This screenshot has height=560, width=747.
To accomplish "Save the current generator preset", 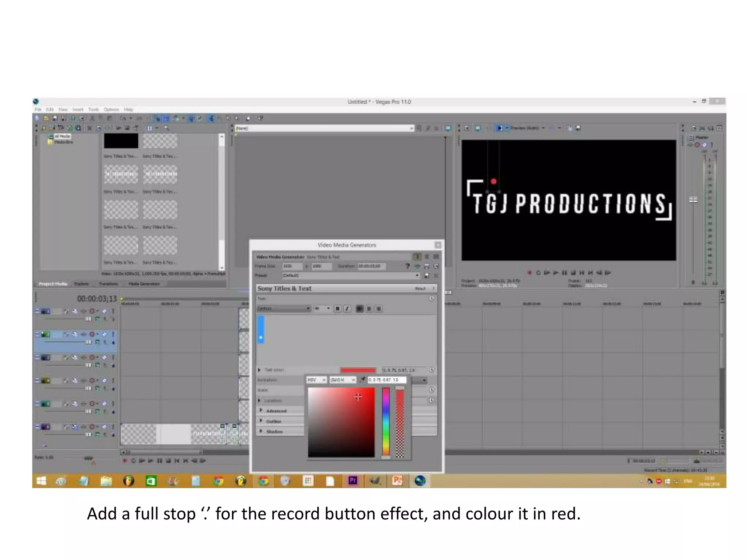I will click(x=427, y=276).
